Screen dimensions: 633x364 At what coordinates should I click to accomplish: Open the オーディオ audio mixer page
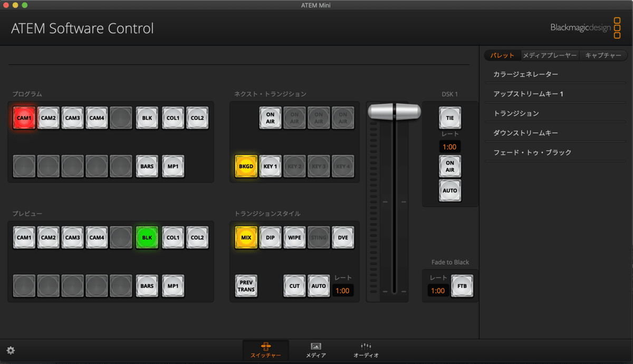click(366, 350)
